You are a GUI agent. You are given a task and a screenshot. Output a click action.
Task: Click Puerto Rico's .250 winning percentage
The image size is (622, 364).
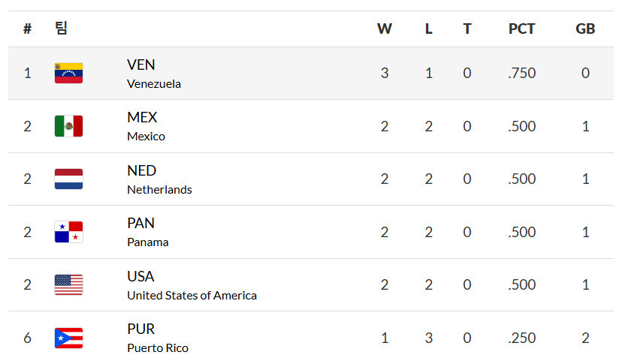click(x=521, y=338)
